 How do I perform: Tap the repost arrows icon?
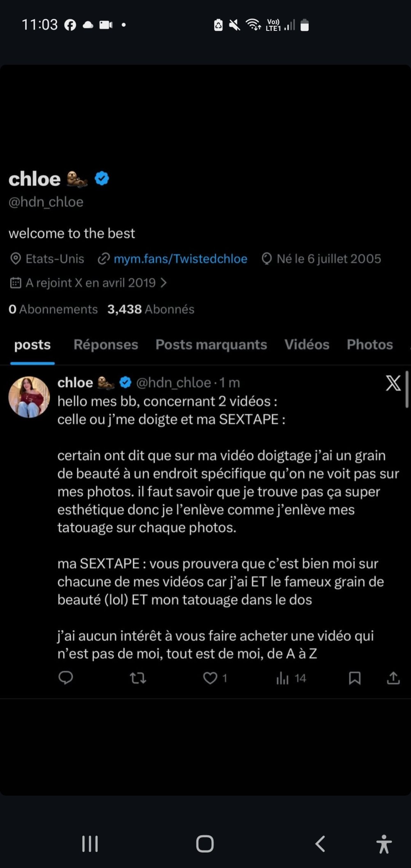(138, 678)
